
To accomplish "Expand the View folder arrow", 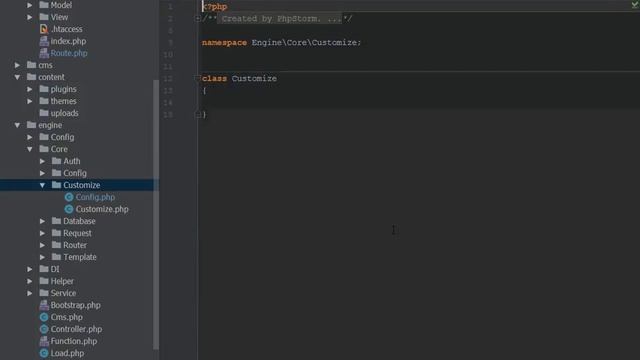I will tap(30, 17).
